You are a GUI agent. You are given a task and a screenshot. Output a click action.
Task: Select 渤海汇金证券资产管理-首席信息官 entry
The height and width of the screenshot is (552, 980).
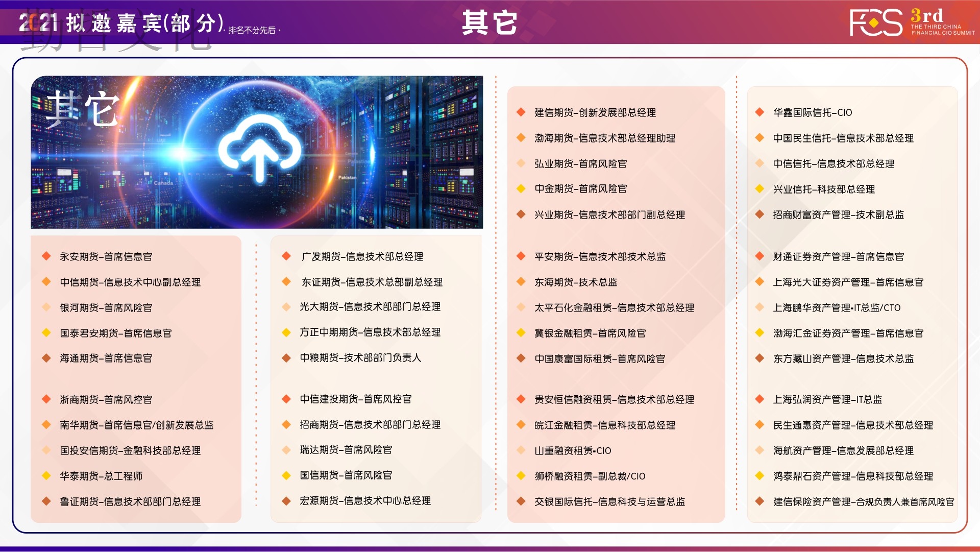coord(848,333)
